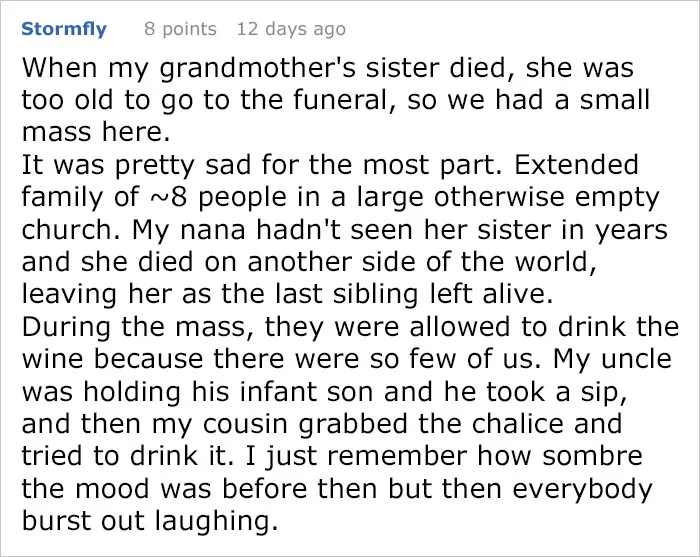Click the word During starting the third paragraph
This screenshot has height=557, width=700.
(66, 327)
